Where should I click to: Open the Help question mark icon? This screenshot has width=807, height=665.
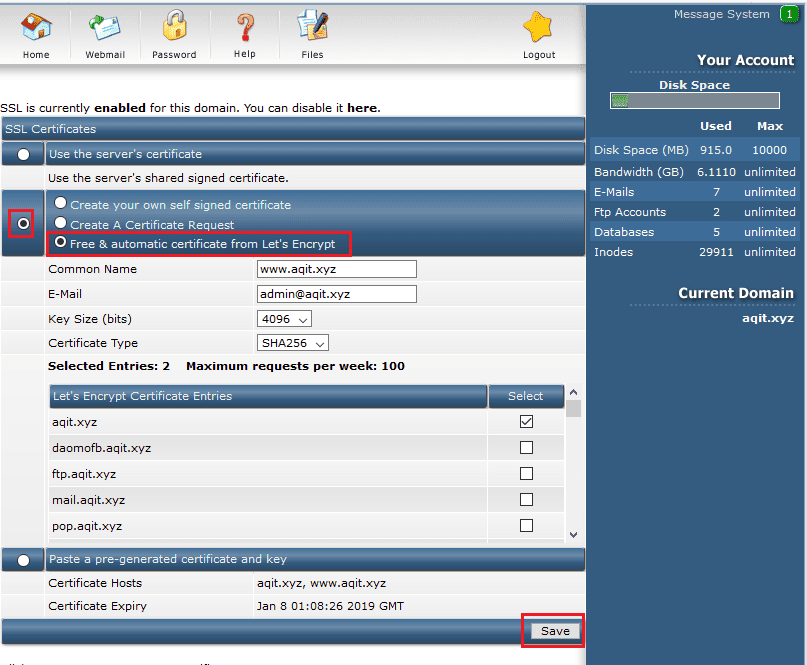point(245,27)
